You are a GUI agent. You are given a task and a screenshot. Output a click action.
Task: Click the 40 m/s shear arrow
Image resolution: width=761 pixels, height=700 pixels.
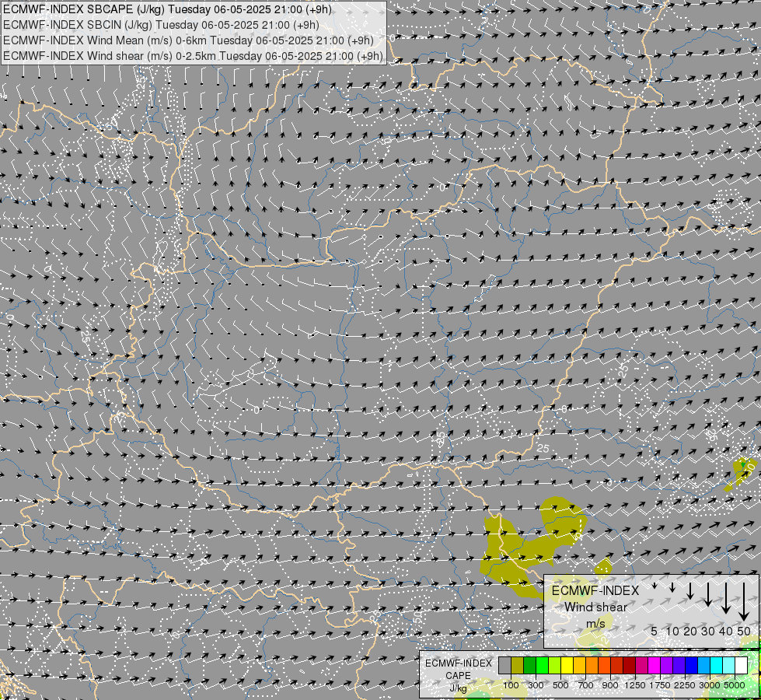point(725,597)
